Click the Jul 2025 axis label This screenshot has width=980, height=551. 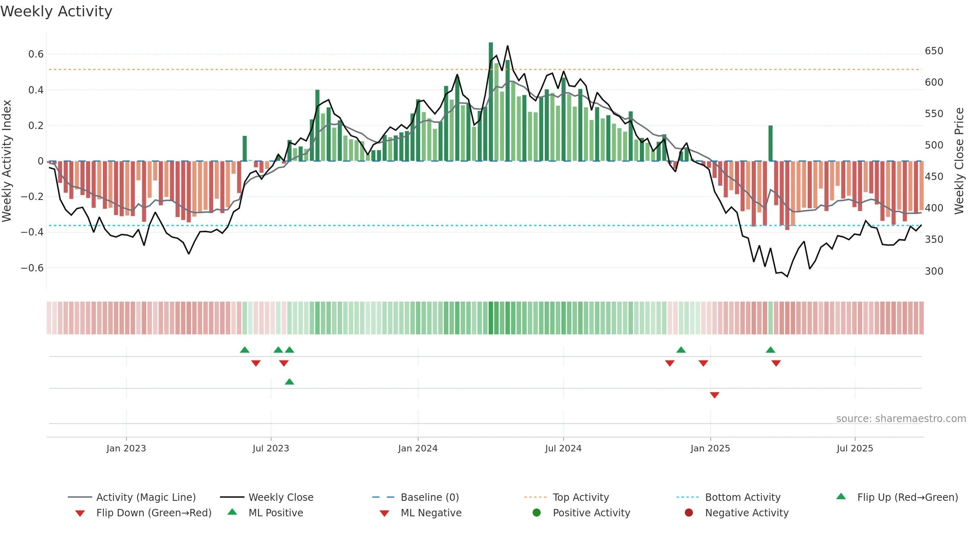pyautogui.click(x=855, y=448)
